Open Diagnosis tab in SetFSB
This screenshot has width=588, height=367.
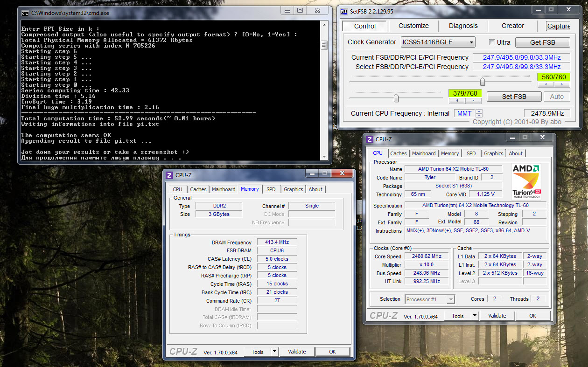pos(463,26)
